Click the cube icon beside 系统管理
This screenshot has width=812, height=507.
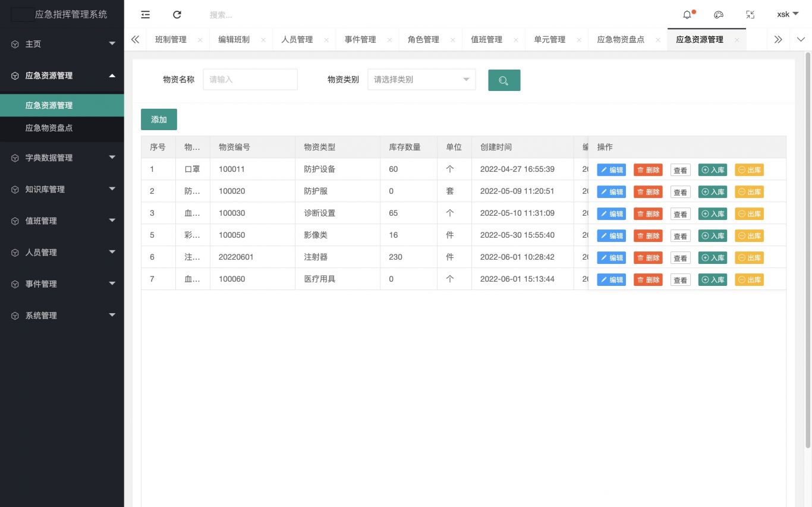pyautogui.click(x=15, y=316)
